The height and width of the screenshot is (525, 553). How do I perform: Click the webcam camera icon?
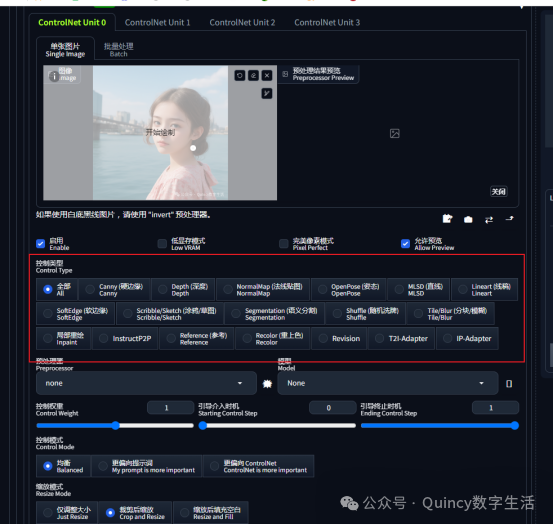click(x=468, y=220)
